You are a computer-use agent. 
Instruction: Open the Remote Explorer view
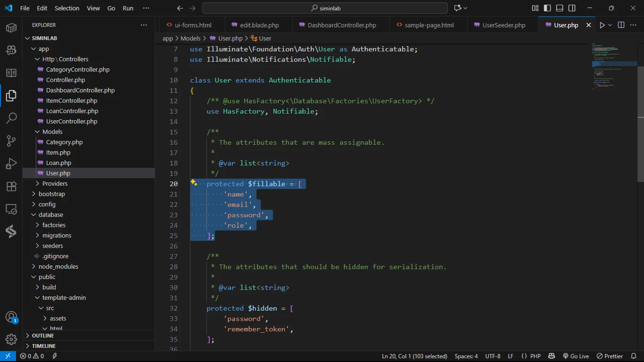[11, 209]
